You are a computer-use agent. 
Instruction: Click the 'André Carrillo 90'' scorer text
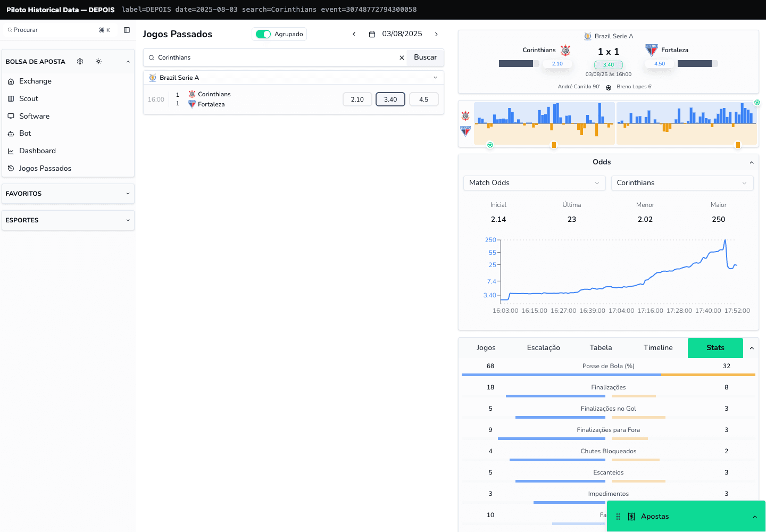click(x=579, y=87)
